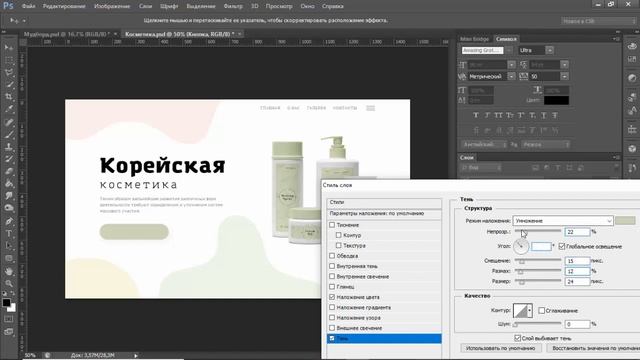
Task: Open the Метрический kerning dropdown
Action: tap(511, 76)
